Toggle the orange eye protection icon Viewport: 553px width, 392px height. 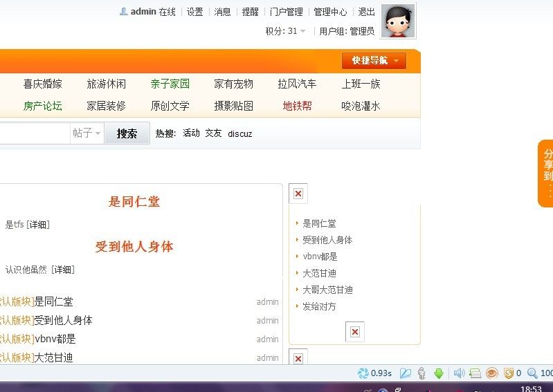[491, 373]
